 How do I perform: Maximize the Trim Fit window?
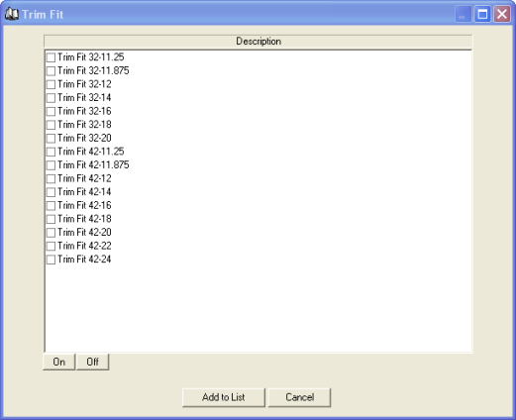tap(482, 14)
